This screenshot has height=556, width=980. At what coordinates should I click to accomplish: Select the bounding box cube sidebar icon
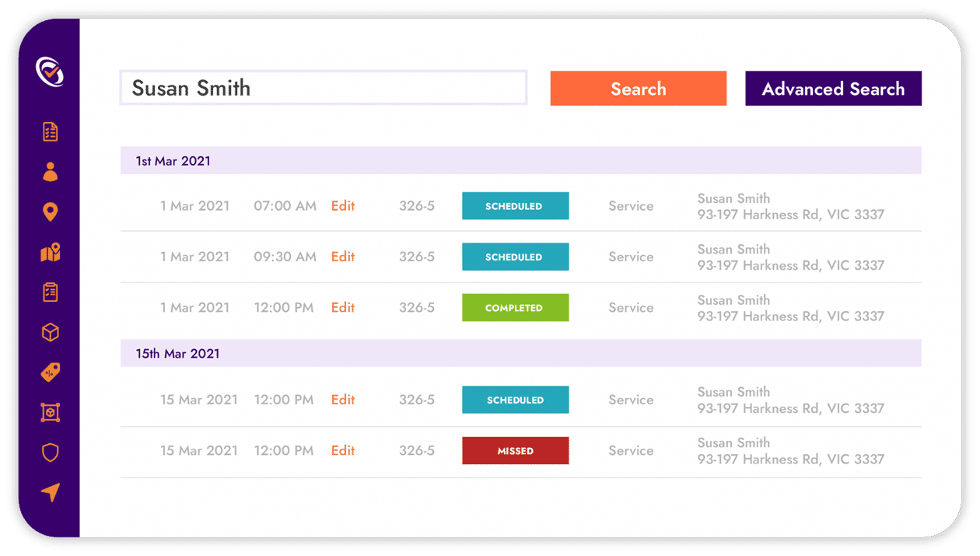pyautogui.click(x=51, y=413)
